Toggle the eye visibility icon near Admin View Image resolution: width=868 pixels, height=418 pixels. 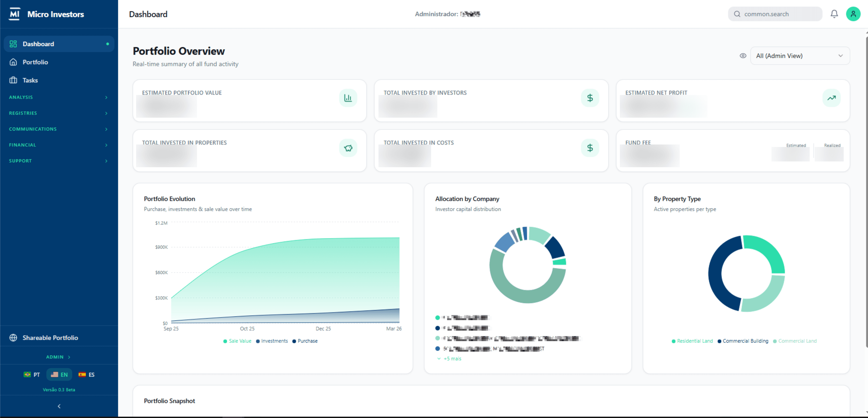[743, 56]
